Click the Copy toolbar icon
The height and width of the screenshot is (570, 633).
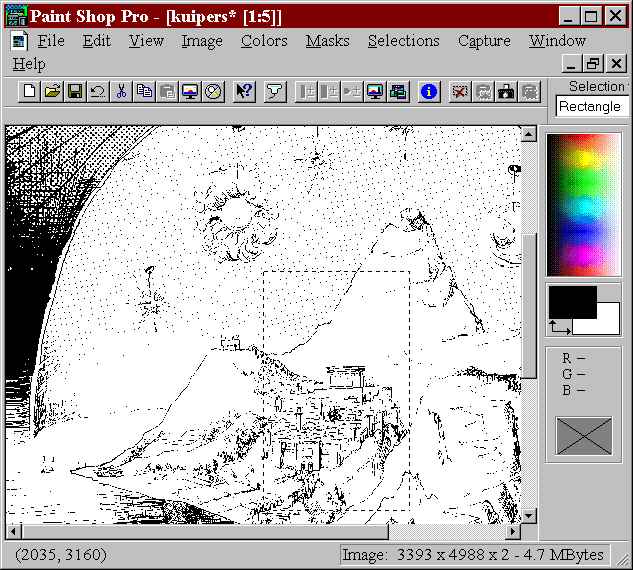coord(144,92)
